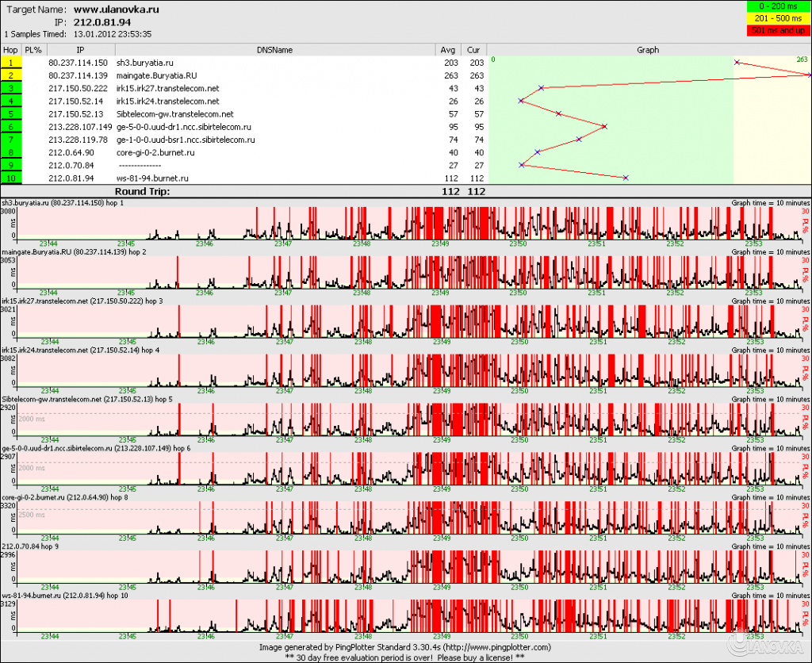Click the Cur column header
This screenshot has width=812, height=663.
tap(473, 49)
